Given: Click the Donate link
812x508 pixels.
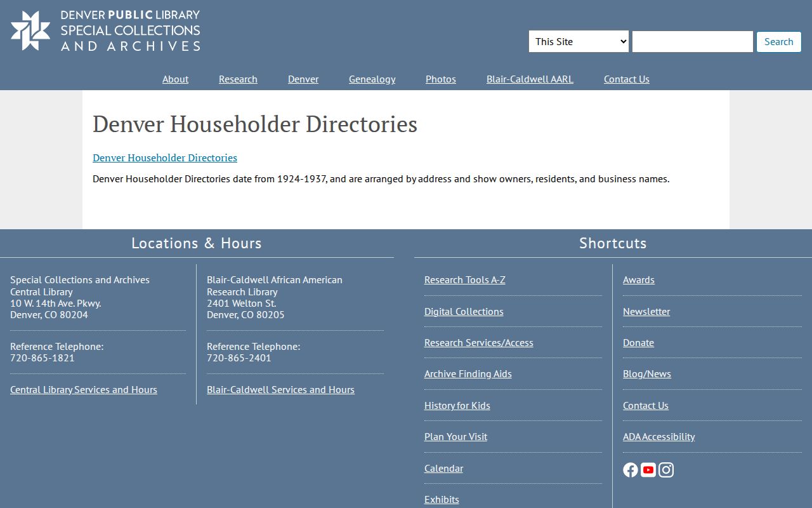Looking at the screenshot, I should [x=638, y=342].
